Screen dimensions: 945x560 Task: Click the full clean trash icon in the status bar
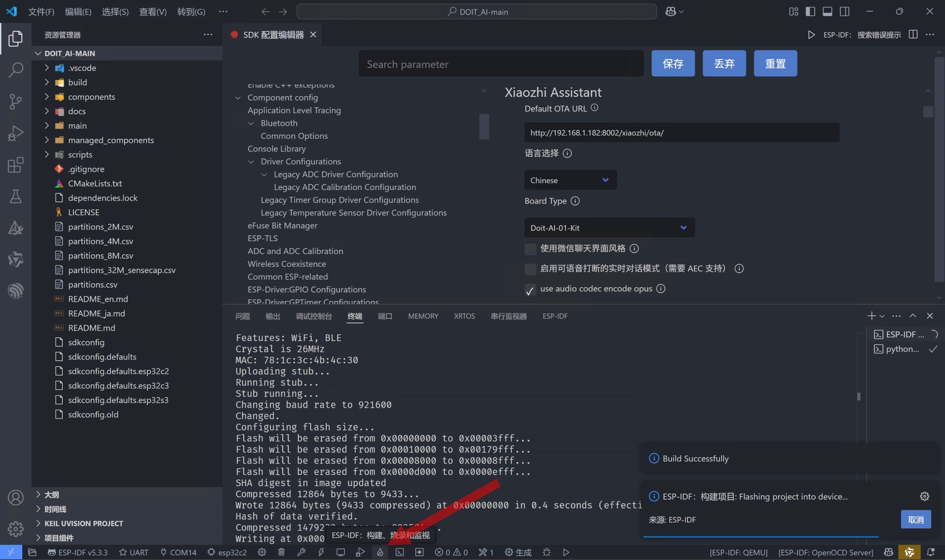point(281,552)
